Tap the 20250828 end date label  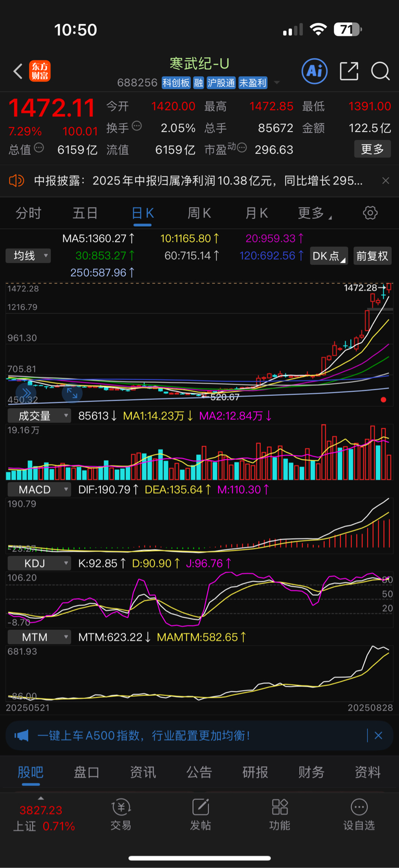(x=370, y=708)
